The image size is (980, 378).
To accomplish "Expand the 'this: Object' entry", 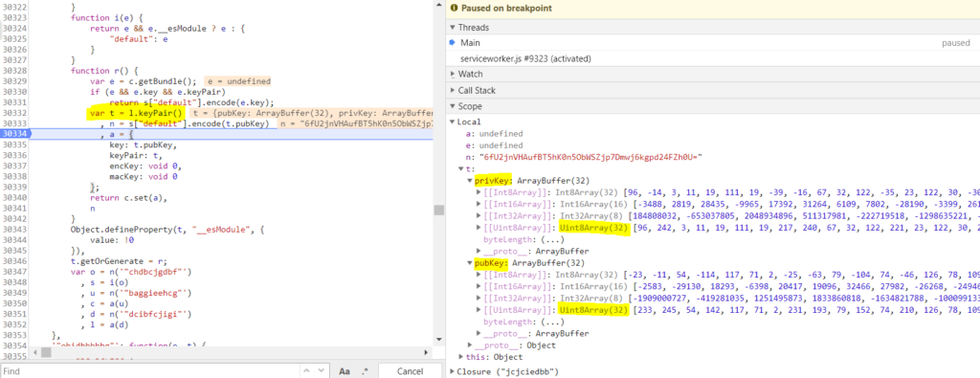I will coord(461,357).
